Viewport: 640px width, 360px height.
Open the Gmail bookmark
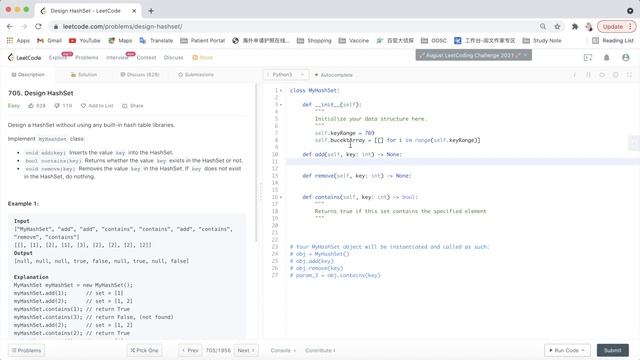click(49, 40)
